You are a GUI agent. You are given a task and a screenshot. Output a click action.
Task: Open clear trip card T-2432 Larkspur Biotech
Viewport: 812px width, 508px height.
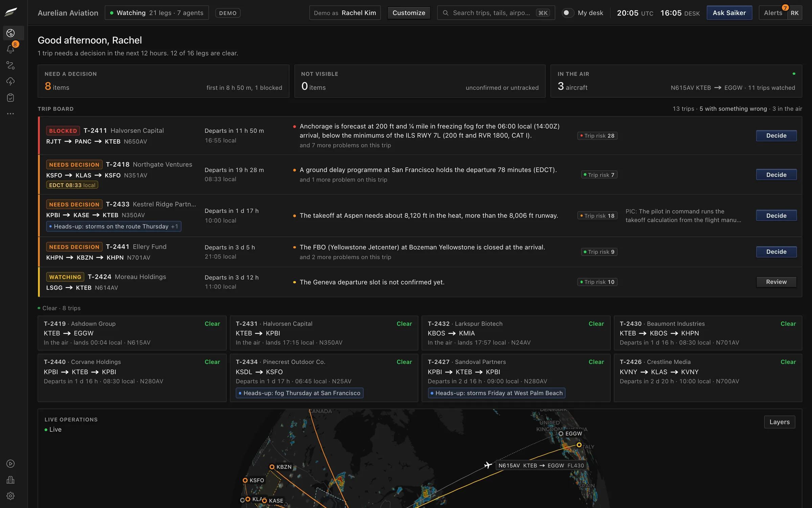516,333
